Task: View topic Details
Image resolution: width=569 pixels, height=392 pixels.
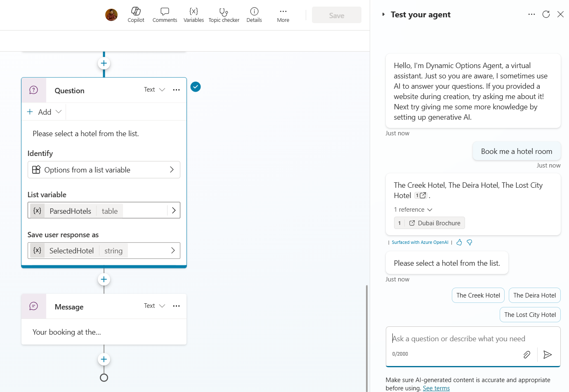Action: pos(254,15)
